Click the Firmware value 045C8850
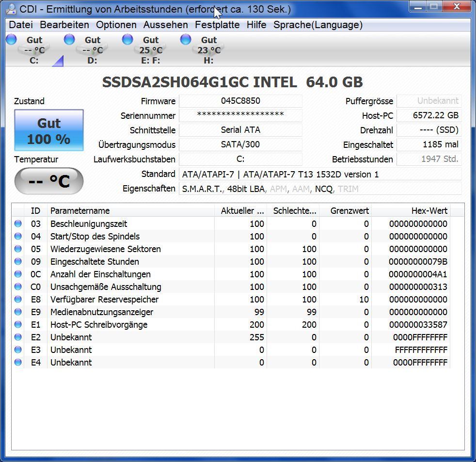 [240, 101]
